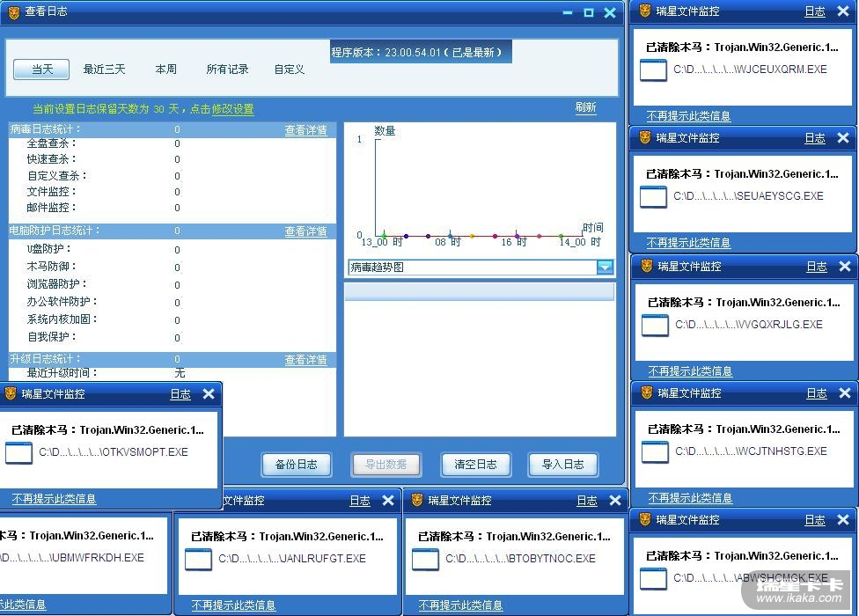The width and height of the screenshot is (859, 616).
Task: Click the 程序版本 23.00.54.01 label
Action: click(x=421, y=52)
